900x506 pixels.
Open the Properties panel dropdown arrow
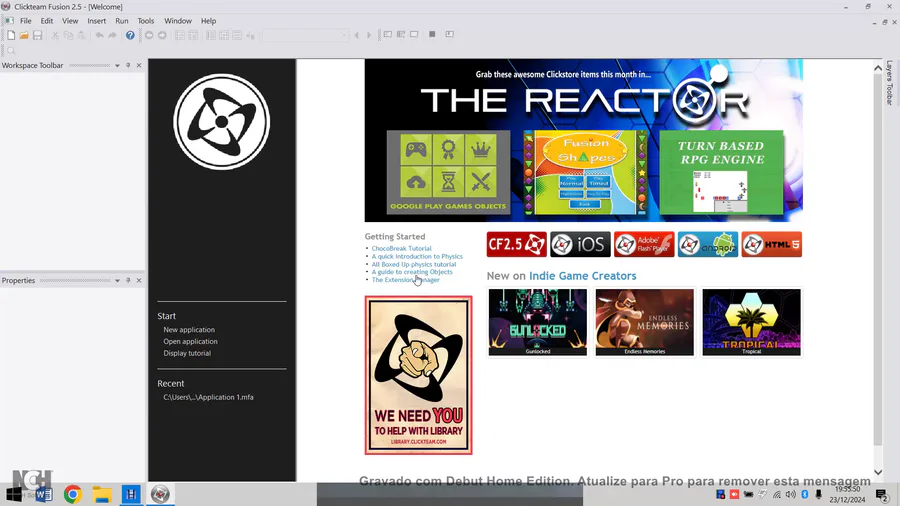click(x=117, y=281)
